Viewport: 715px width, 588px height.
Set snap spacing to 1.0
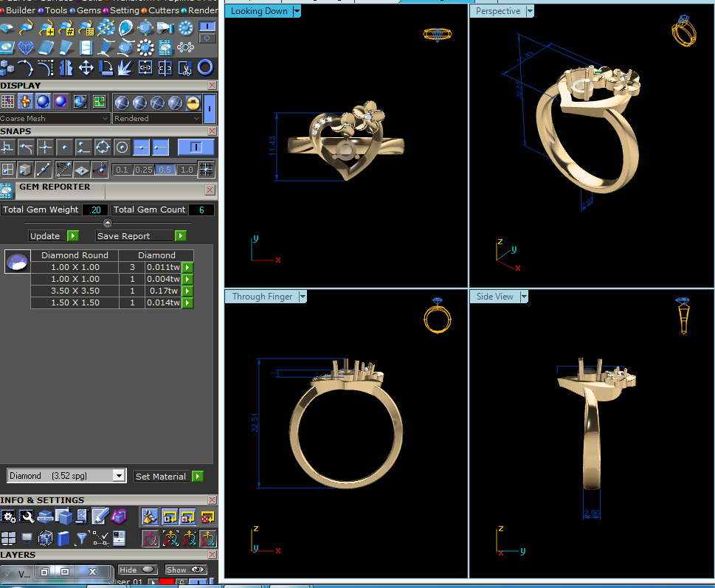[x=187, y=170]
